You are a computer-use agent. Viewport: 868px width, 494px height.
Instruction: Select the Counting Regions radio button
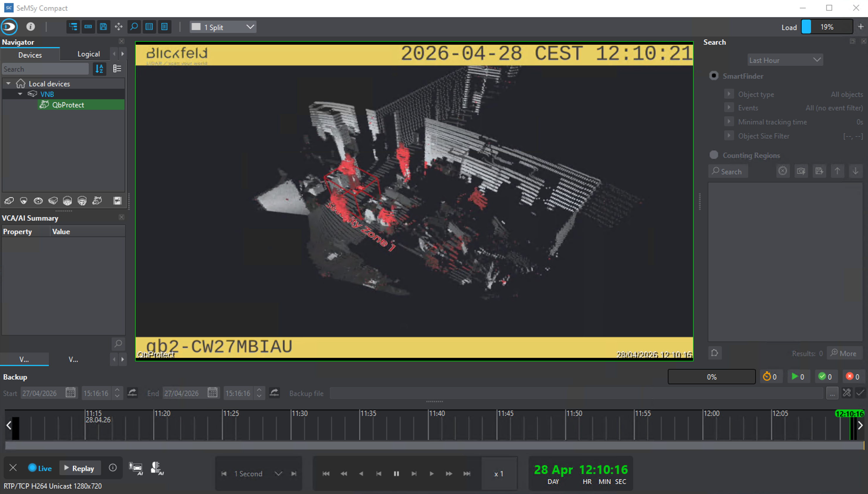click(x=714, y=155)
